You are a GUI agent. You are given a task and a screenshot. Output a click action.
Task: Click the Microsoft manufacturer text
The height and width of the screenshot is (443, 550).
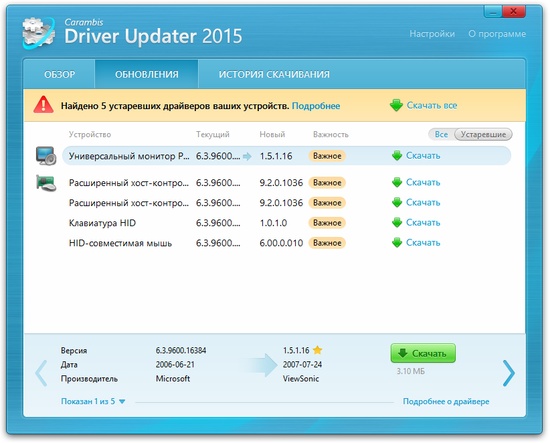click(x=173, y=379)
